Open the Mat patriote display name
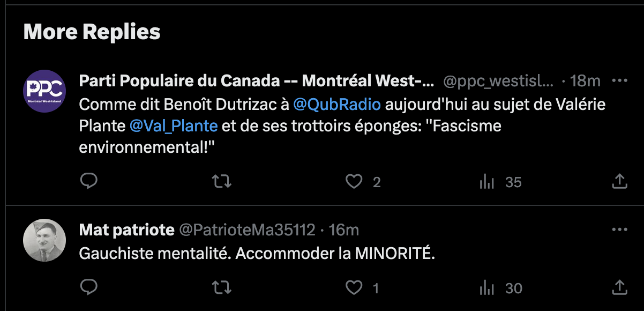This screenshot has height=311, width=644. pyautogui.click(x=126, y=230)
